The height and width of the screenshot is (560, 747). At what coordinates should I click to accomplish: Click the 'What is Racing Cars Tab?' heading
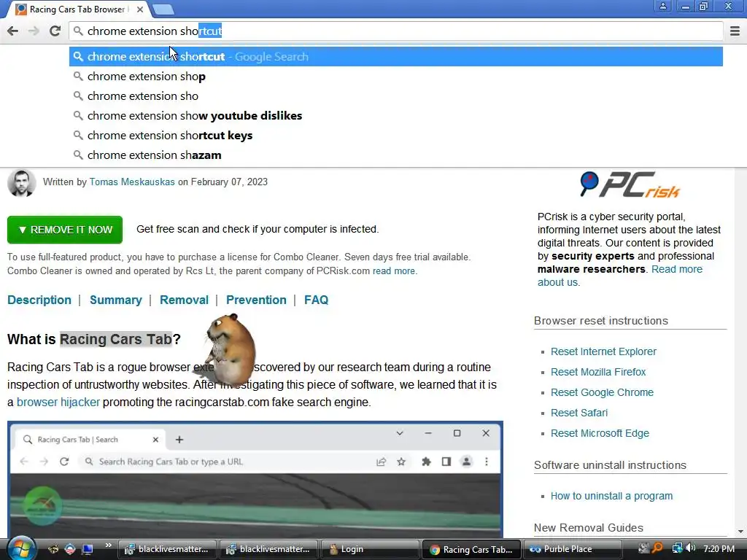coord(94,339)
